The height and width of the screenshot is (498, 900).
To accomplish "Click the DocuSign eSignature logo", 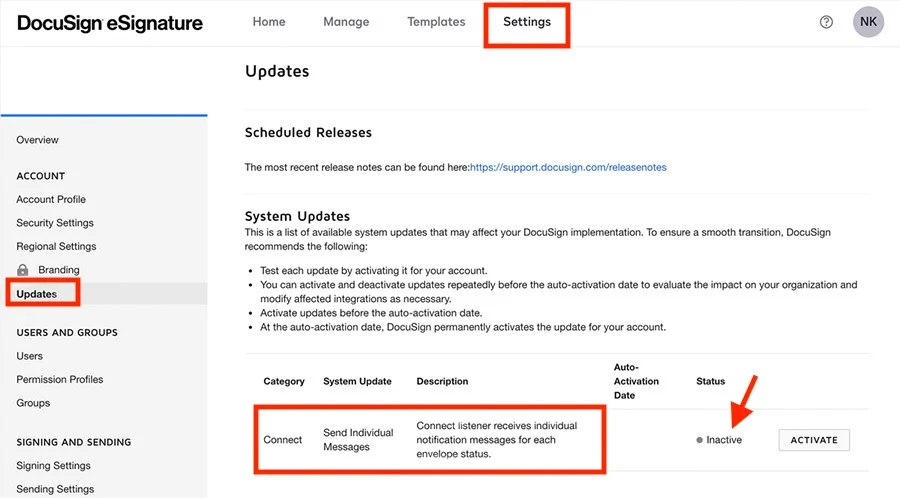I will pyautogui.click(x=110, y=23).
